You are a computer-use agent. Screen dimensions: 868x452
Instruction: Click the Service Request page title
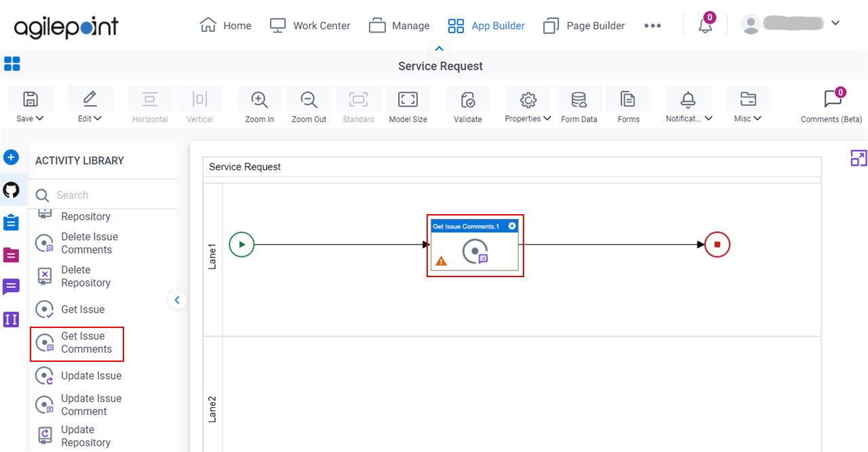[441, 66]
